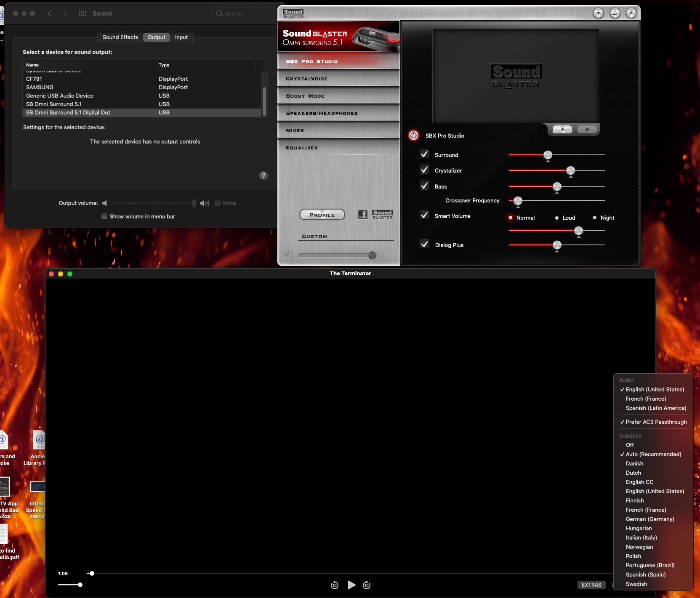The image size is (700, 598).
Task: Disable the Smart Volume checkbox
Action: 424,215
